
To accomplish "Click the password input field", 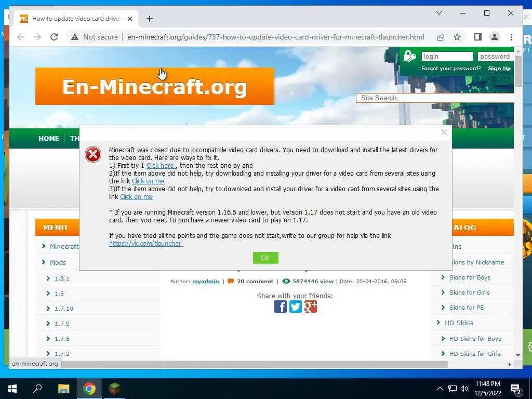I will pyautogui.click(x=495, y=56).
